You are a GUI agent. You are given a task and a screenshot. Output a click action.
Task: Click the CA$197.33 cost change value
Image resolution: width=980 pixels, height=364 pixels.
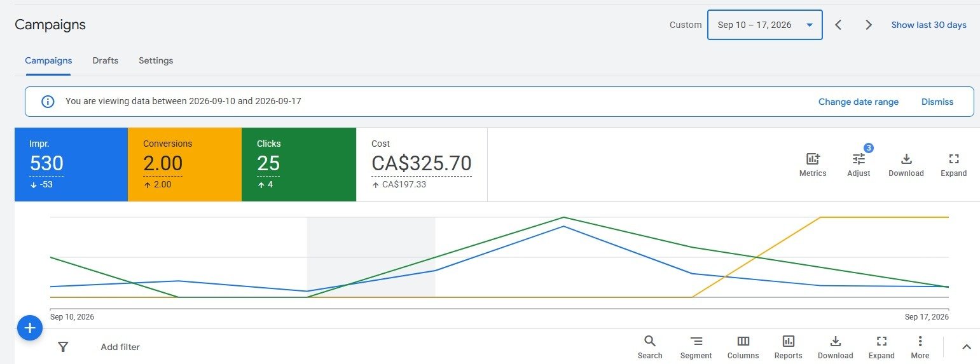pos(405,184)
